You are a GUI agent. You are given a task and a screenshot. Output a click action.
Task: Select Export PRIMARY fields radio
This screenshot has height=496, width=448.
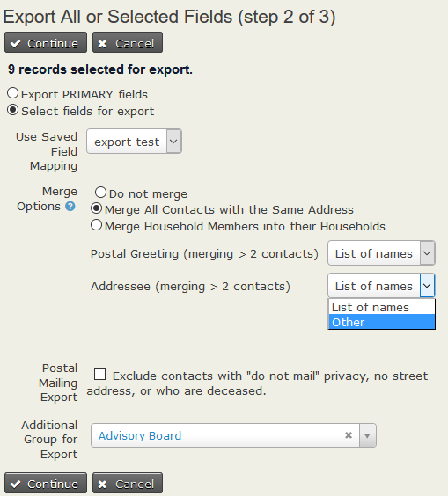[12, 93]
